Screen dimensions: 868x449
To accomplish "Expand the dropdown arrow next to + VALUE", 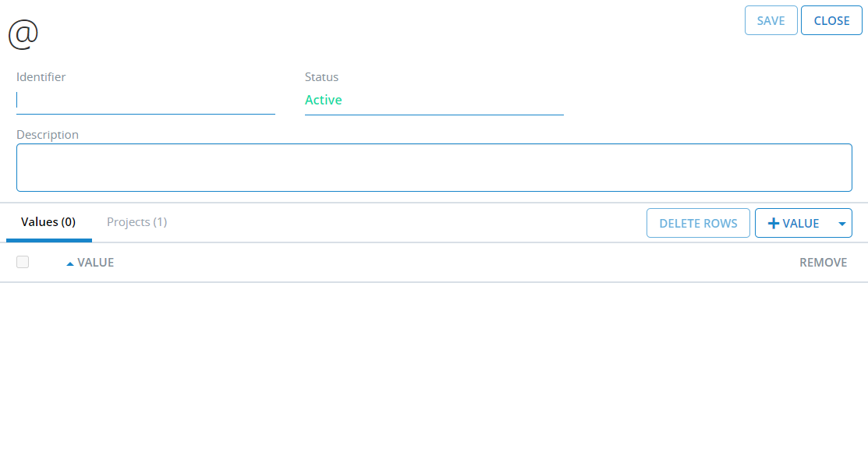I will [842, 224].
